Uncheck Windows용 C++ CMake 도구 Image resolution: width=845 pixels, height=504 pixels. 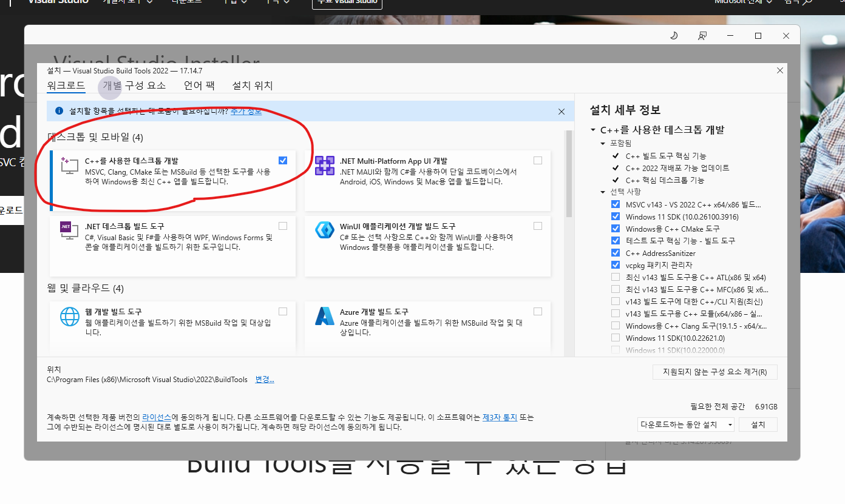(x=616, y=229)
